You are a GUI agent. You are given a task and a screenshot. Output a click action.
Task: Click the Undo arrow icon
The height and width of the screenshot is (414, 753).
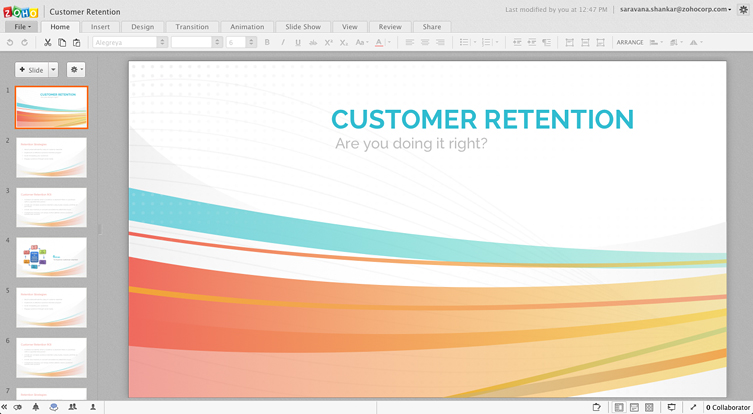click(10, 43)
